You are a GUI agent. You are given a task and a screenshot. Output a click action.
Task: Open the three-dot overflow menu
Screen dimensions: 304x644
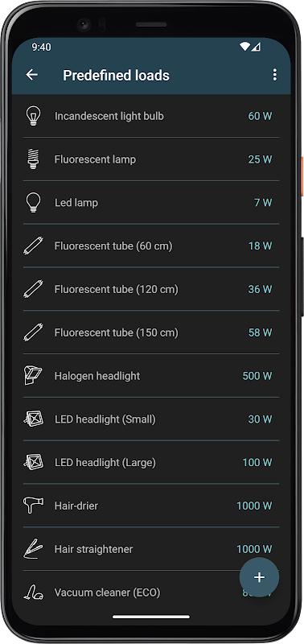(274, 75)
